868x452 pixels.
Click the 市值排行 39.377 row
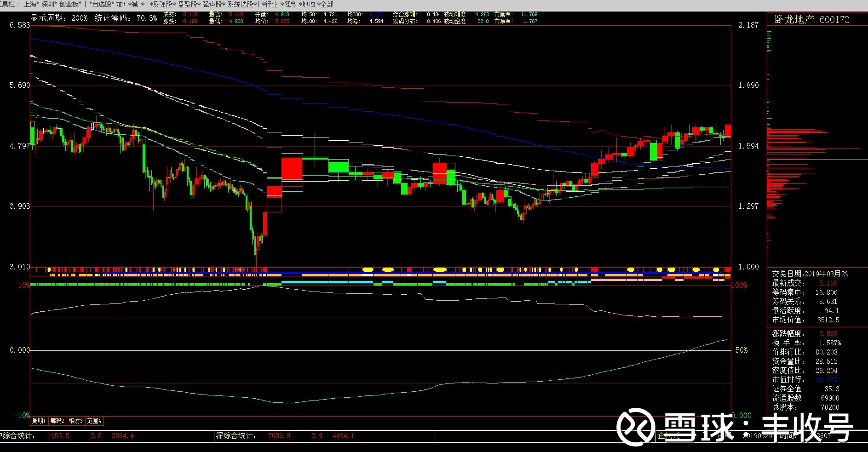point(805,379)
